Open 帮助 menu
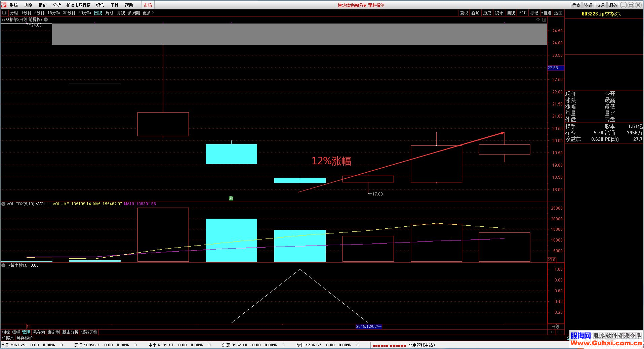 coord(129,5)
